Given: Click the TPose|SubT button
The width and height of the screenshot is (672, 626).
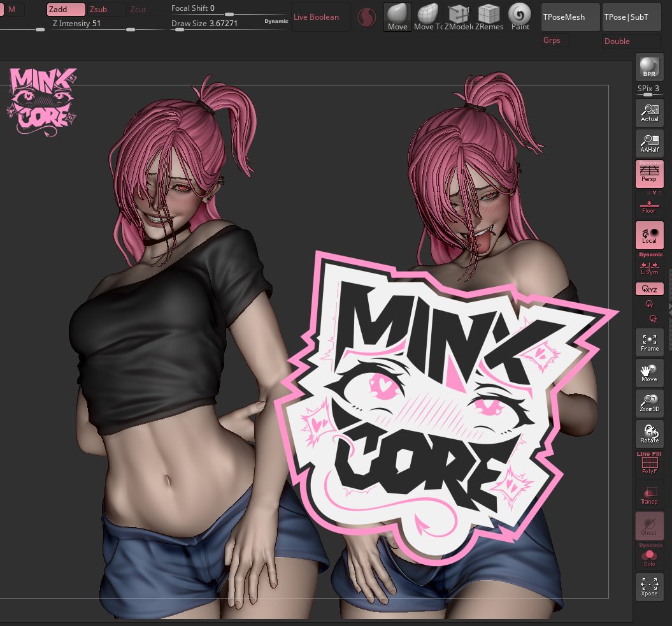Looking at the screenshot, I should pos(632,17).
